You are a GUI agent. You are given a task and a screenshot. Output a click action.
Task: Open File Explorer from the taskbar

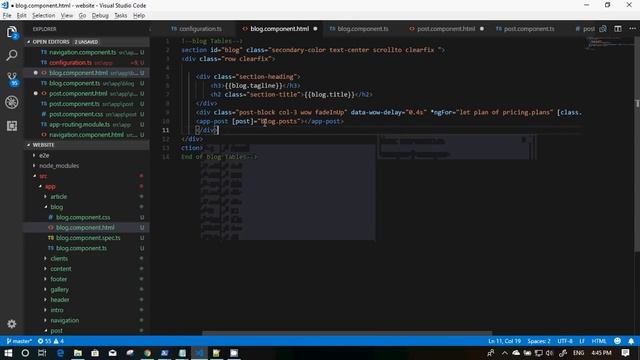point(78,353)
